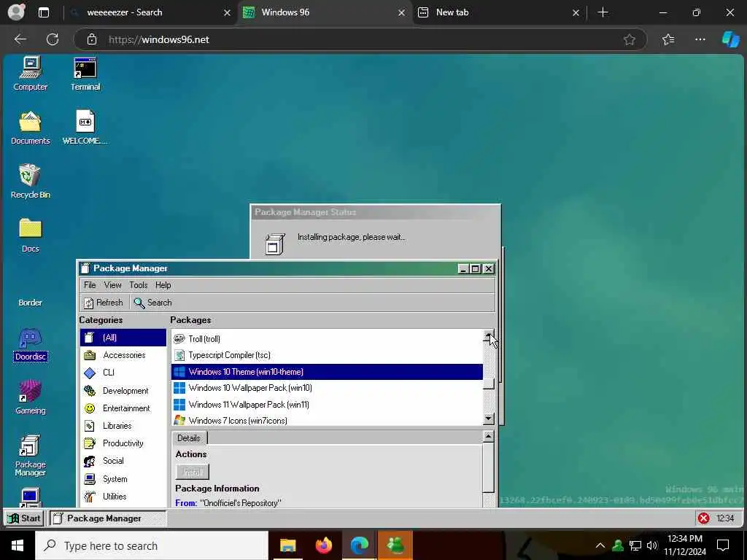
Task: Open the browser profile avatar
Action: pyautogui.click(x=16, y=12)
